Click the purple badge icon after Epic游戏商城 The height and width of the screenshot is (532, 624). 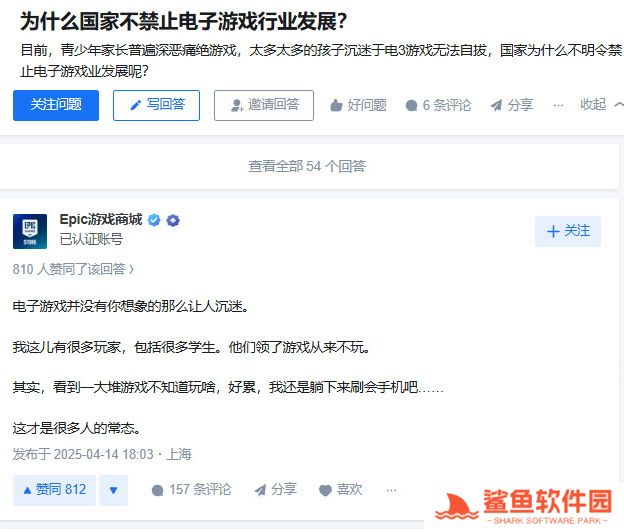pyautogui.click(x=173, y=220)
